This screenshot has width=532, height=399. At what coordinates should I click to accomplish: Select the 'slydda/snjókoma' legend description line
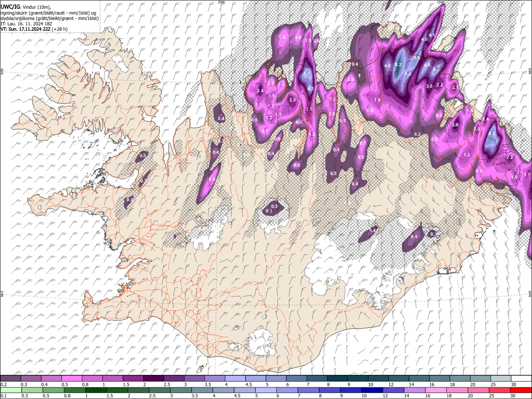pos(49,18)
